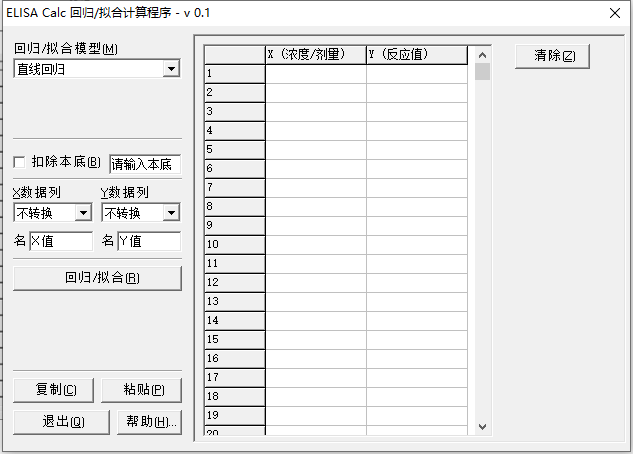Click the X cell in row 1
This screenshot has width=633, height=454.
pyautogui.click(x=316, y=74)
